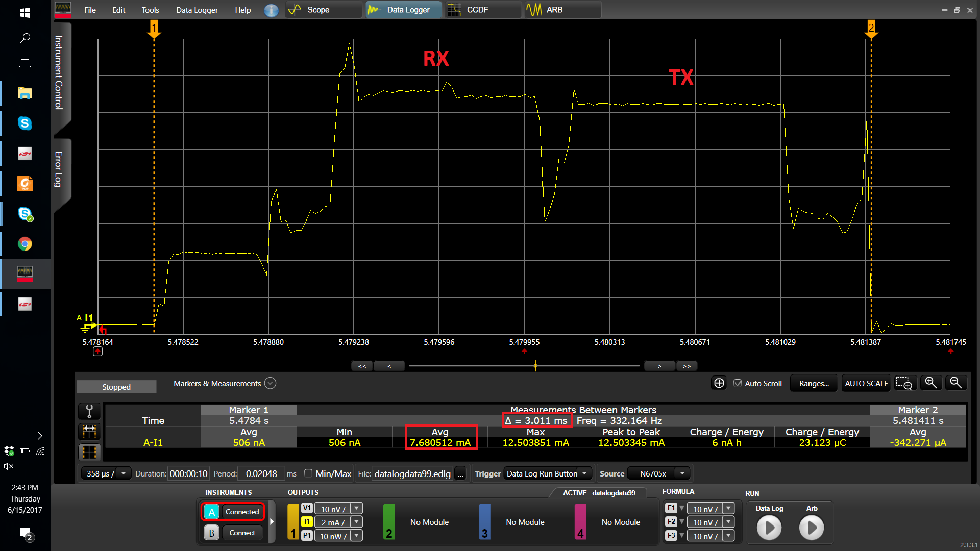Expand the Markers & Measurements chevron
The height and width of the screenshot is (551, 980).
click(x=271, y=383)
